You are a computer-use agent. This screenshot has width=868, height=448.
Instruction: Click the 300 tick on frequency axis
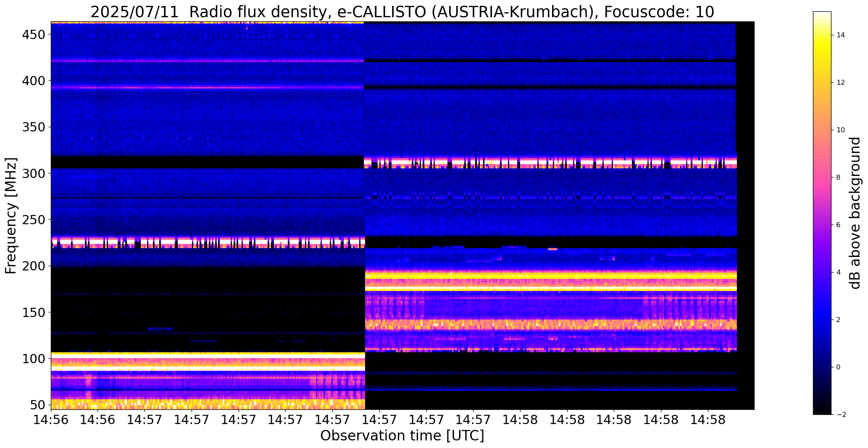pyautogui.click(x=34, y=173)
